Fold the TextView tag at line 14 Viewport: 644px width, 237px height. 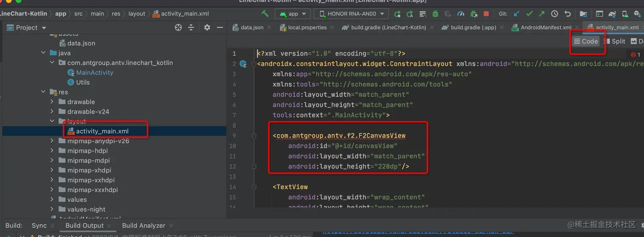coord(254,187)
